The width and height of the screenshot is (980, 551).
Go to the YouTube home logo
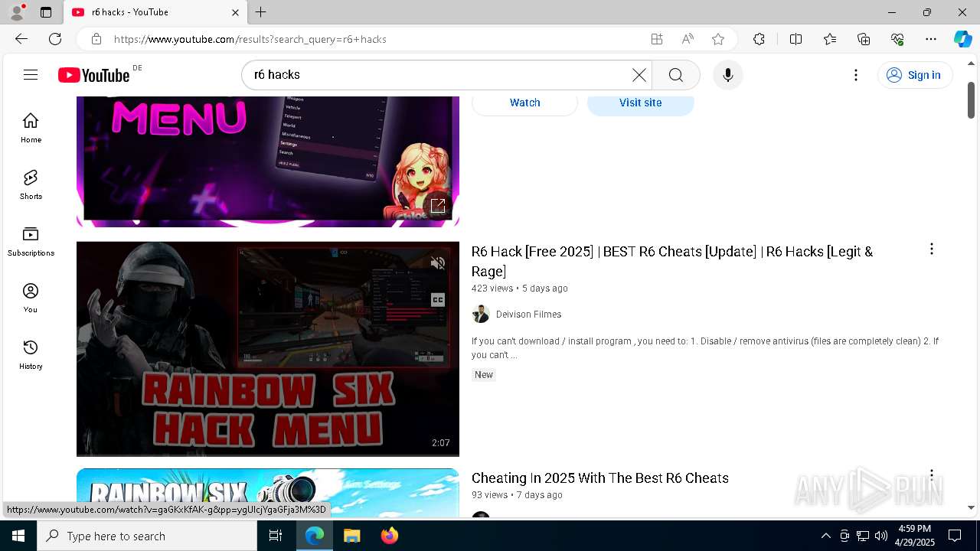93,75
